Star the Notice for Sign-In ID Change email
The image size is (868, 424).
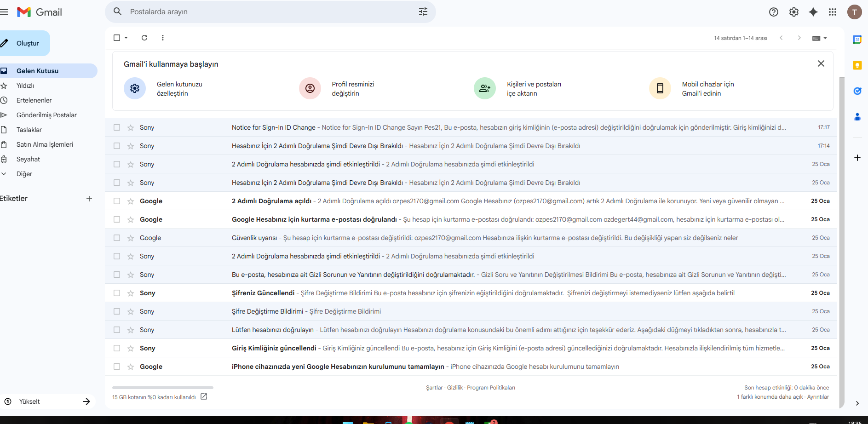click(x=131, y=127)
